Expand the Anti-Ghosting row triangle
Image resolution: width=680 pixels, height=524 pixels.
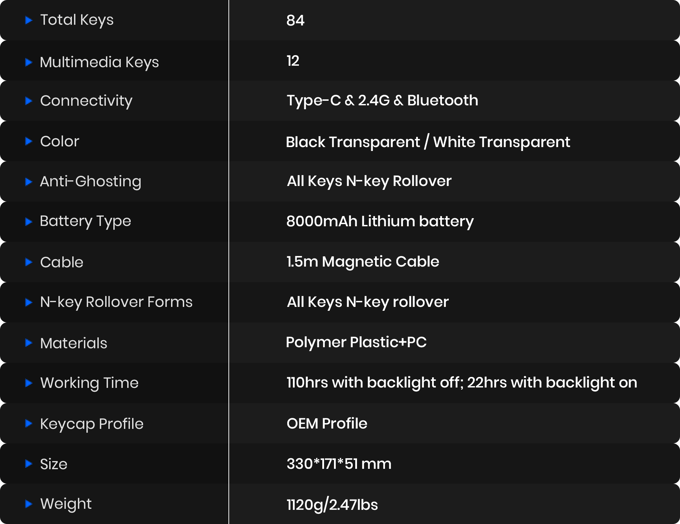tap(28, 182)
